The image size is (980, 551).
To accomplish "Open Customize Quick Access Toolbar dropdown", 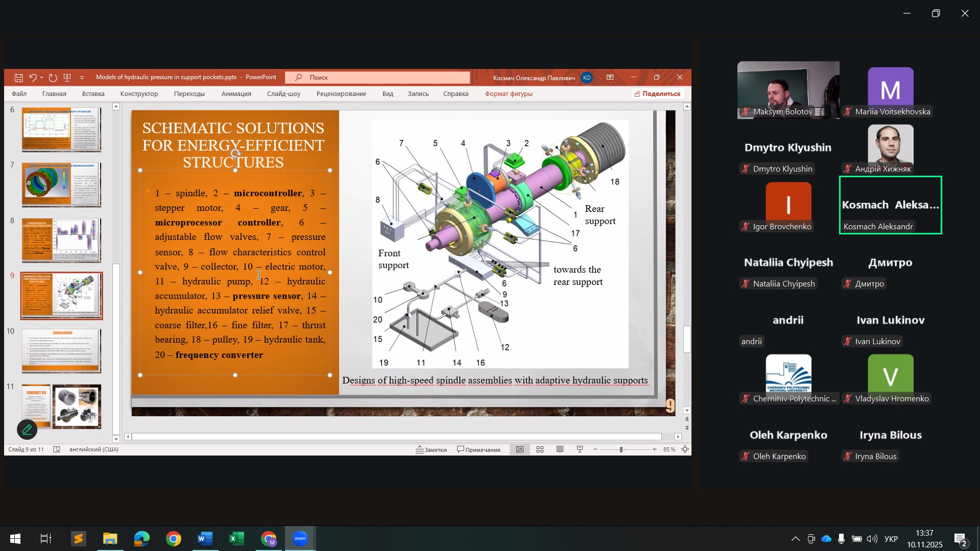I will coord(82,78).
